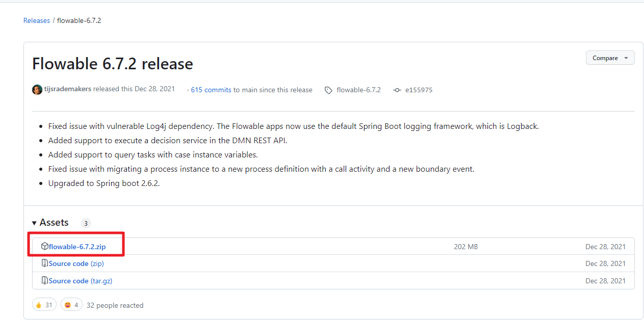This screenshot has height=320, width=644.
Task: Download Source code (tar.gz)
Action: (81, 281)
